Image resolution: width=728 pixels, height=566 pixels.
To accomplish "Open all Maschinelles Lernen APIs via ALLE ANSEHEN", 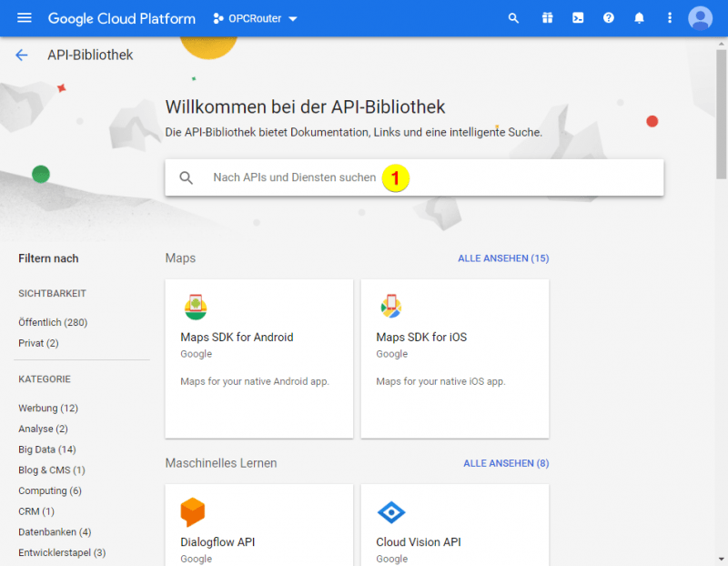I will [506, 463].
